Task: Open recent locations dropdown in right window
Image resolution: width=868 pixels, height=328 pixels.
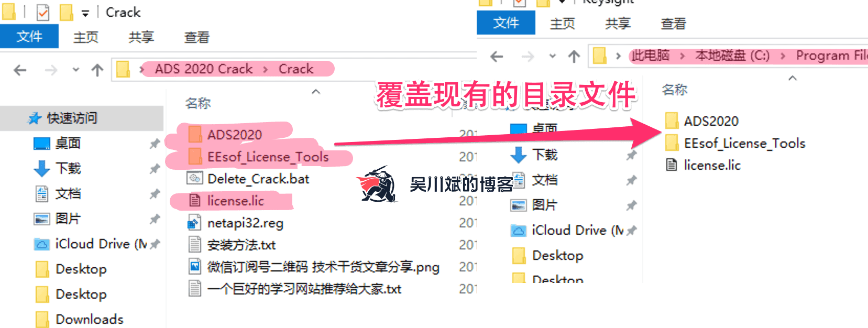Action: click(552, 56)
